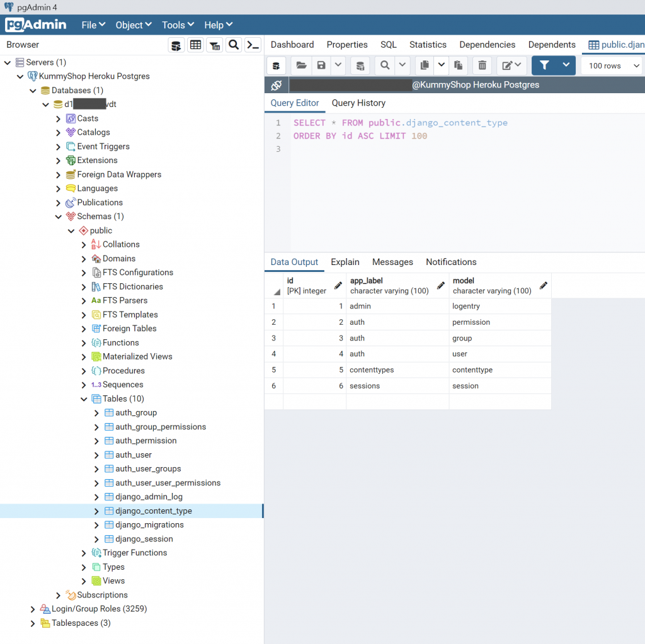This screenshot has width=645, height=644.
Task: Open the Explain tab
Action: coord(345,263)
